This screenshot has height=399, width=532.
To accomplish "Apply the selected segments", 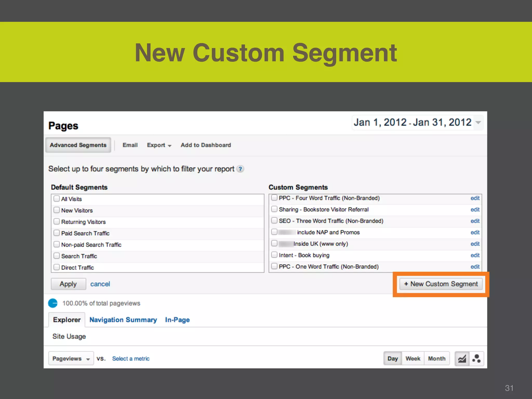I will 68,284.
